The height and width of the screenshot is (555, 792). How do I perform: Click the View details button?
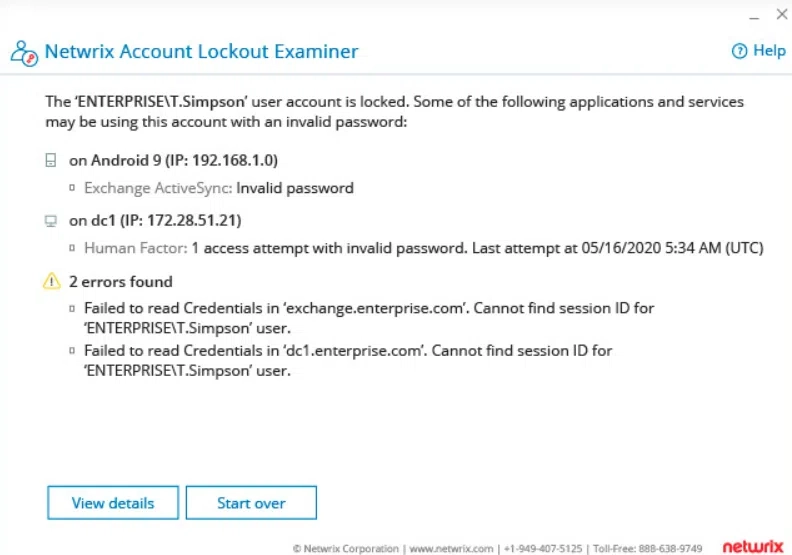click(113, 502)
